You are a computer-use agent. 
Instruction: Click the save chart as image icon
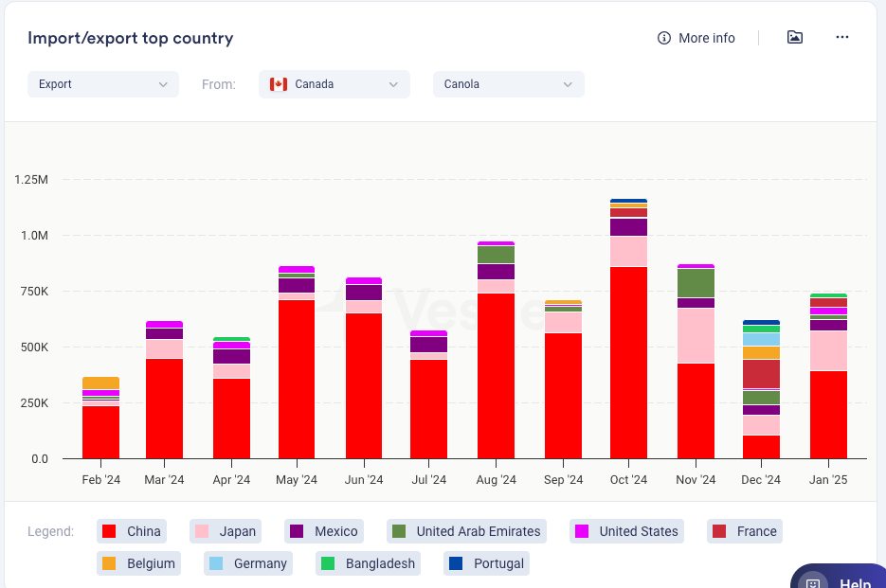tap(795, 37)
